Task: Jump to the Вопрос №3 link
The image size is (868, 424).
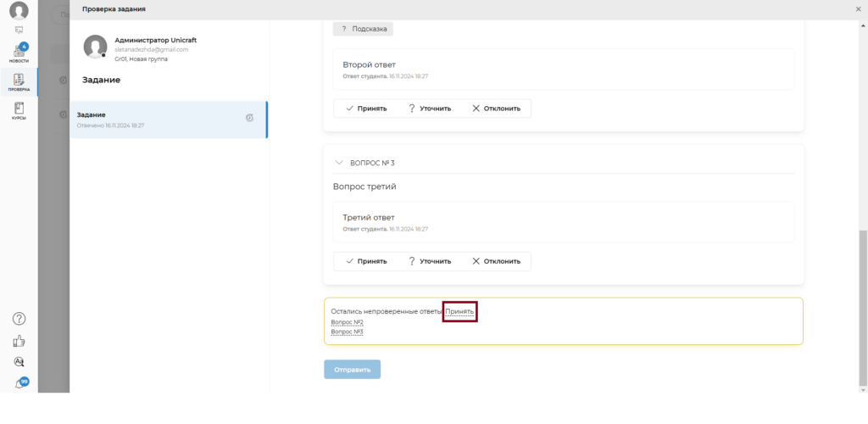Action: [347, 332]
